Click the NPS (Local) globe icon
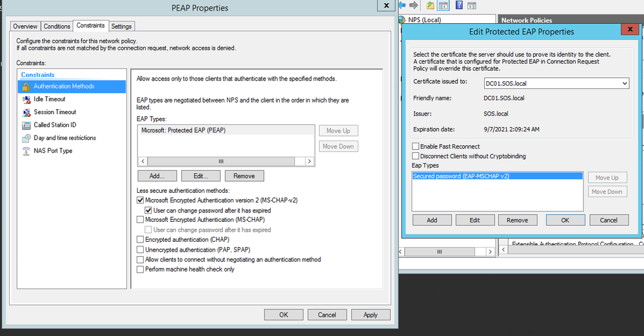The image size is (644, 336). tap(402, 20)
